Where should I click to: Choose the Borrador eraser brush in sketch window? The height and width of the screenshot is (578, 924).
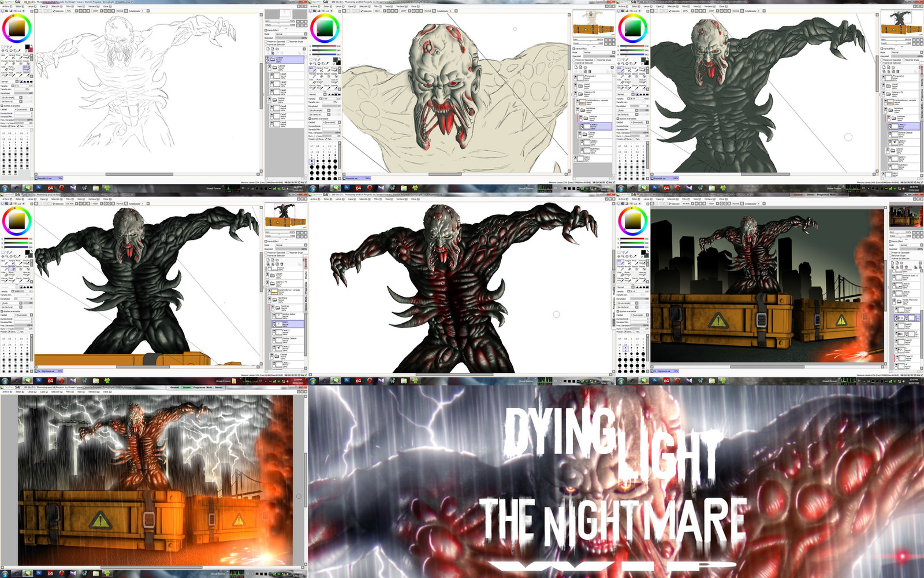pyautogui.click(x=12, y=62)
